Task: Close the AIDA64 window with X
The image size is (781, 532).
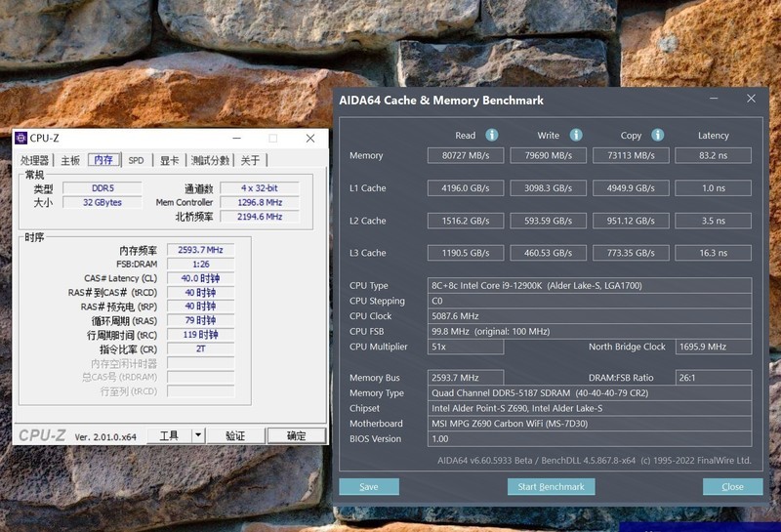Action: point(751,99)
